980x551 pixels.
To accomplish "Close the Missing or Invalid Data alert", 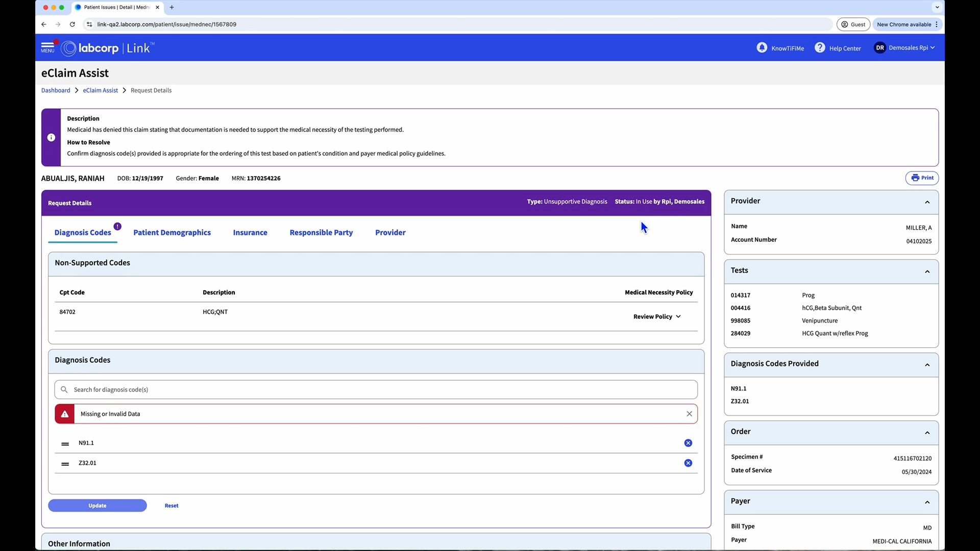I will click(689, 413).
